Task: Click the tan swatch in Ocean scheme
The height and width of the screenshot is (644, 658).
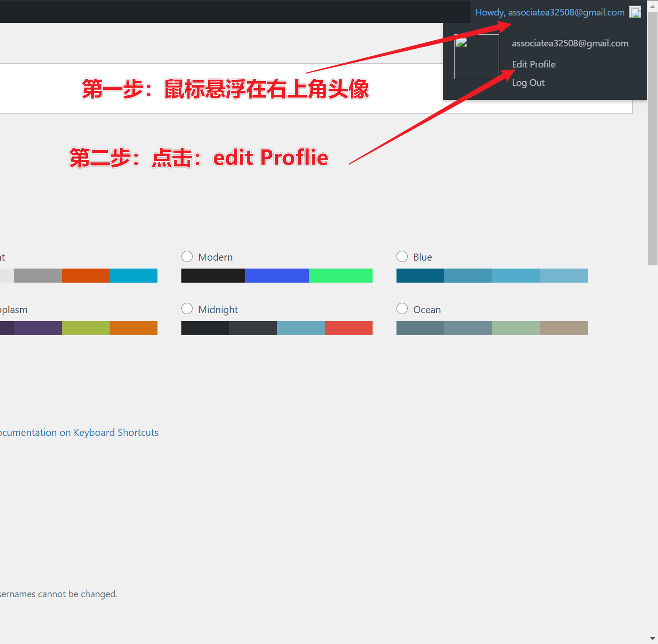Action: [x=564, y=328]
